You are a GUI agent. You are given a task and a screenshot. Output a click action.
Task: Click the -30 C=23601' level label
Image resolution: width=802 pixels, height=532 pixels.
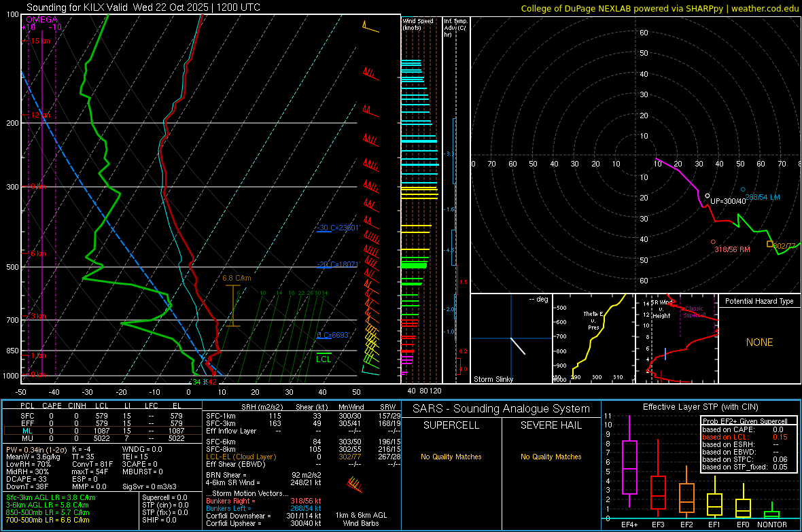pos(338,228)
